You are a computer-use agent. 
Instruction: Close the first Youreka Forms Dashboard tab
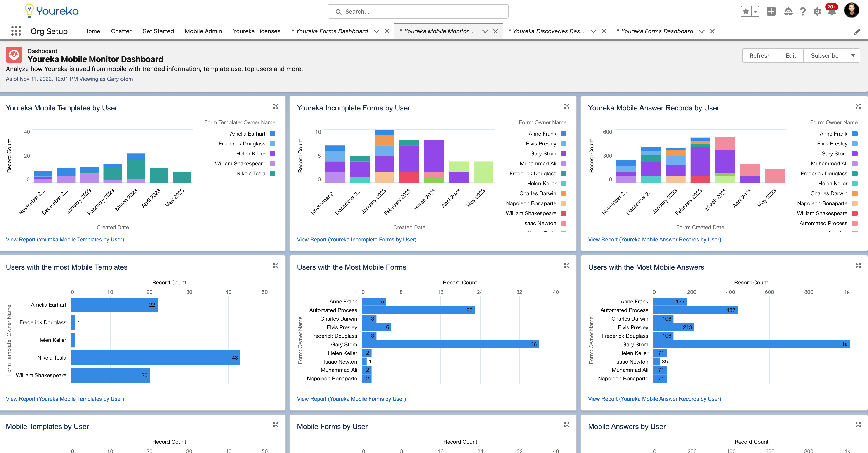click(387, 31)
